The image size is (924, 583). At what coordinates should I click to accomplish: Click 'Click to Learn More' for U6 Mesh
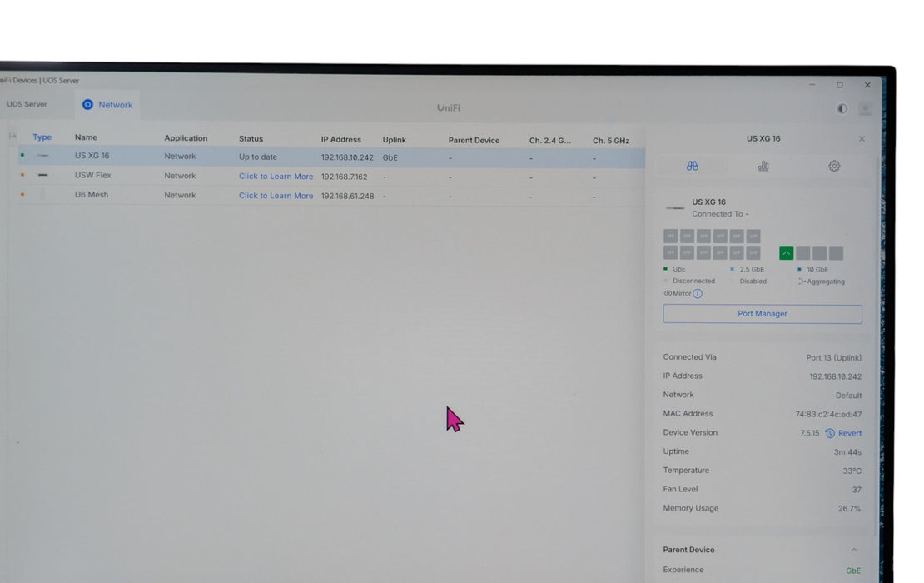(x=276, y=196)
